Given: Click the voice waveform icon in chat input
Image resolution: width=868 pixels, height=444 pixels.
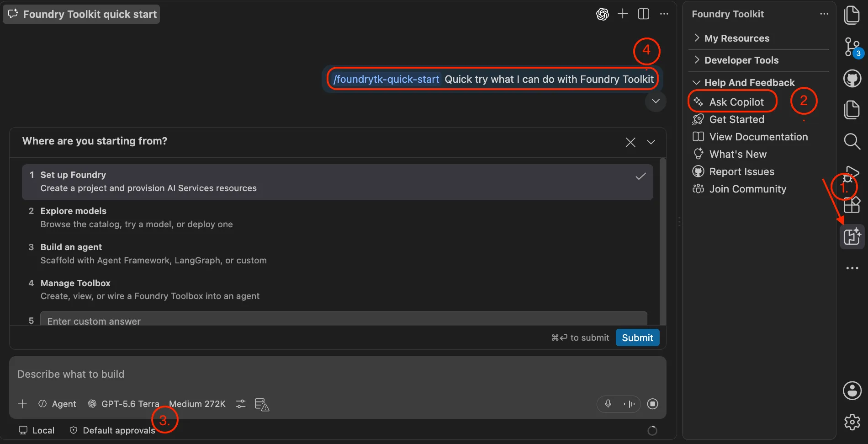Looking at the screenshot, I should [629, 404].
